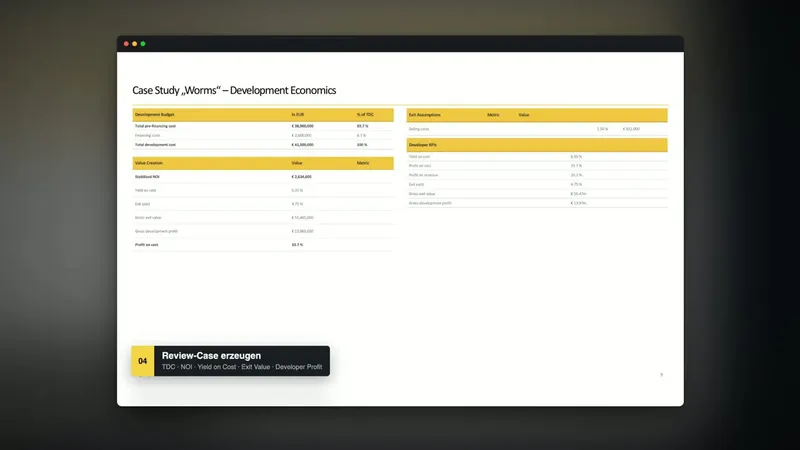Viewport: 800px width, 450px height.
Task: Select the Development Budget table header
Action: pos(155,115)
